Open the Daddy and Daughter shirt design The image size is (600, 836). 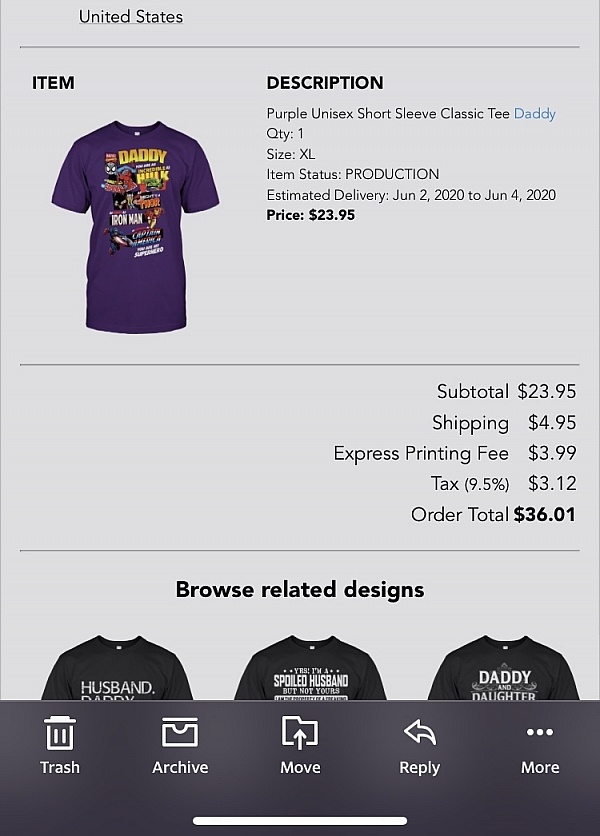(503, 668)
